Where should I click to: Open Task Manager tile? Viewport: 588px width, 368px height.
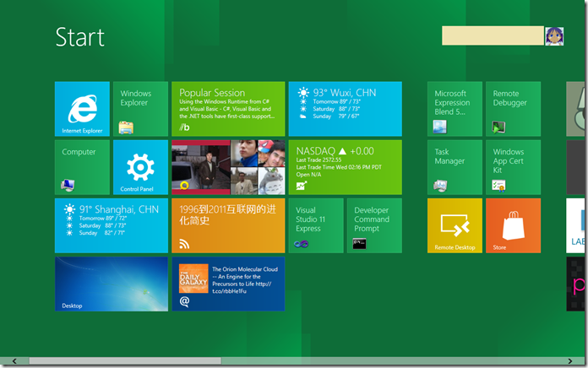click(x=455, y=167)
